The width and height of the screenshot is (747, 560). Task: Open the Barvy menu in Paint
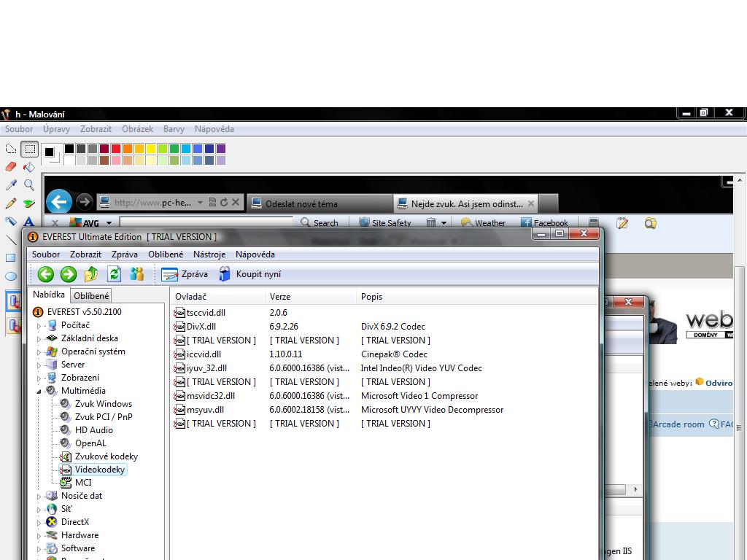(x=174, y=129)
